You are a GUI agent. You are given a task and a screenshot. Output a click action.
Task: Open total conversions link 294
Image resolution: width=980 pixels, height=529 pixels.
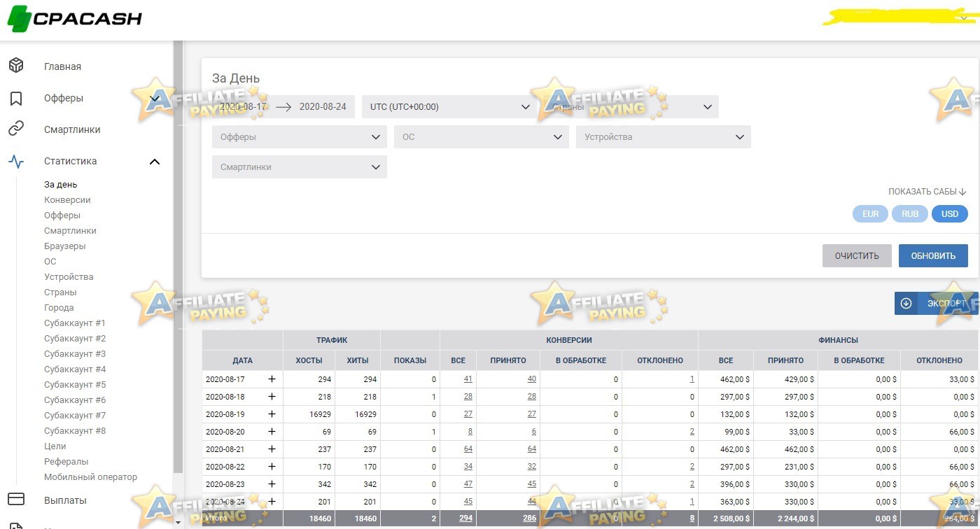465,519
